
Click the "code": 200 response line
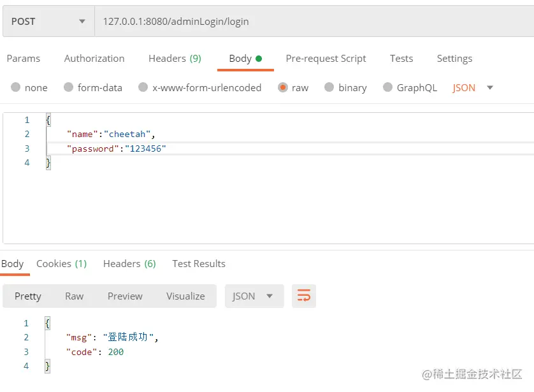click(x=95, y=352)
